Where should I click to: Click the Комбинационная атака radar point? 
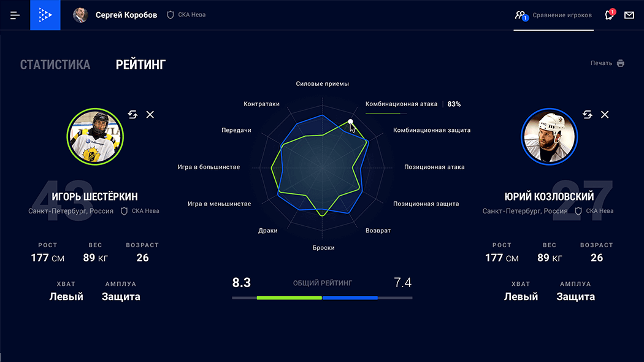coord(350,121)
